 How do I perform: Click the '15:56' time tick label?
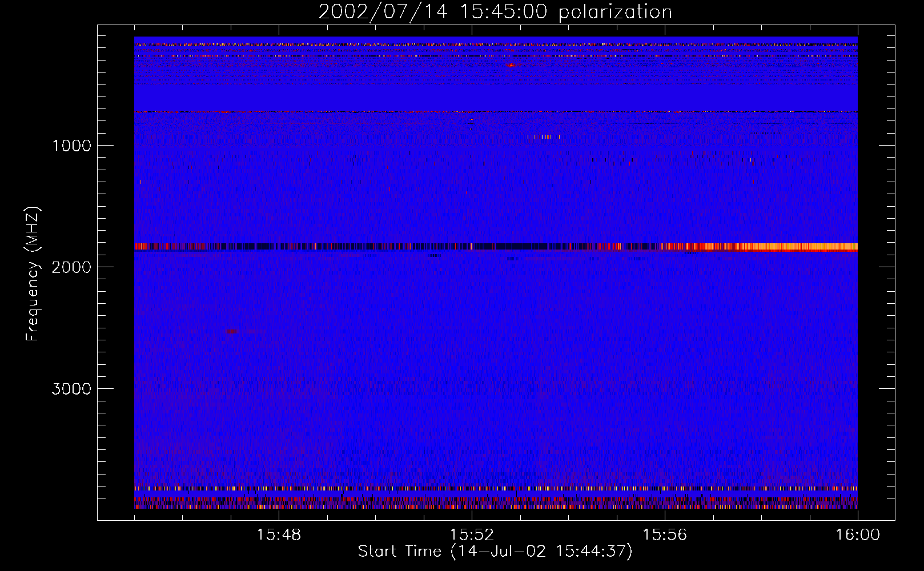pyautogui.click(x=665, y=535)
